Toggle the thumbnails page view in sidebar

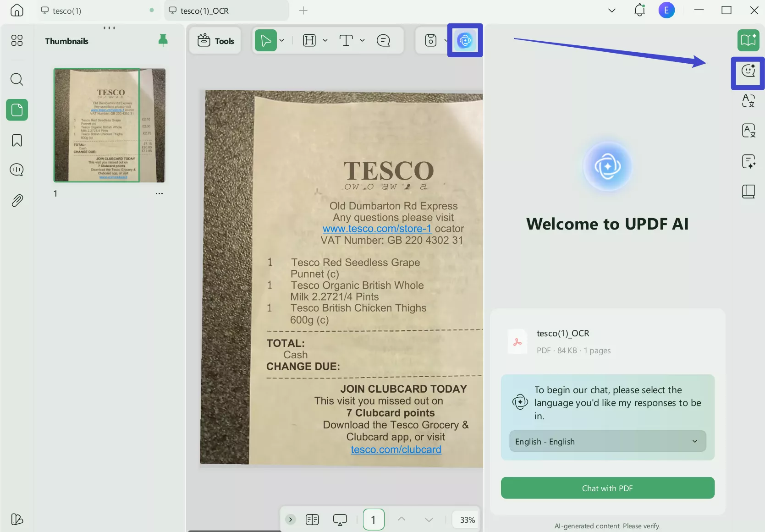coord(17,110)
